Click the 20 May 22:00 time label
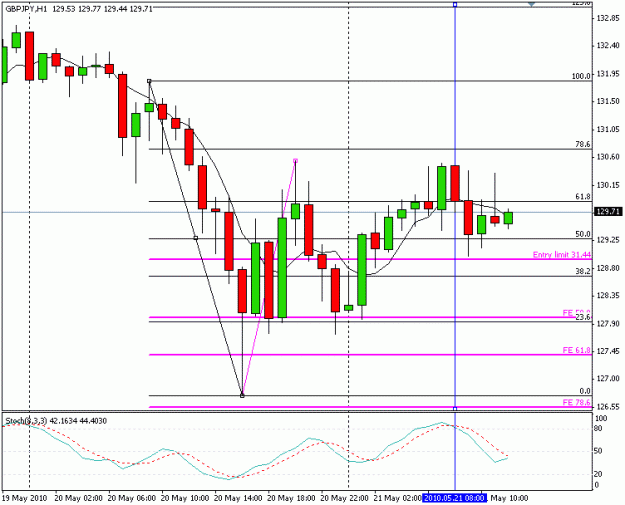Screen dimensions: 625x505 [x=345, y=498]
